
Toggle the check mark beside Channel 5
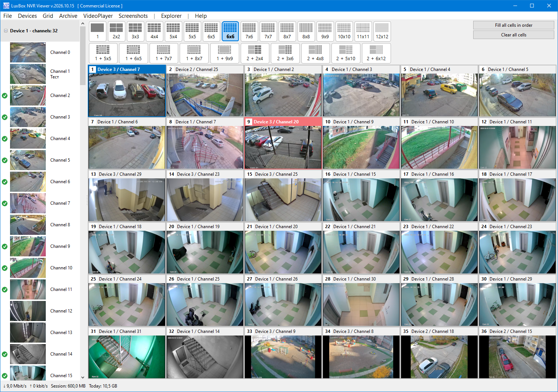5,160
